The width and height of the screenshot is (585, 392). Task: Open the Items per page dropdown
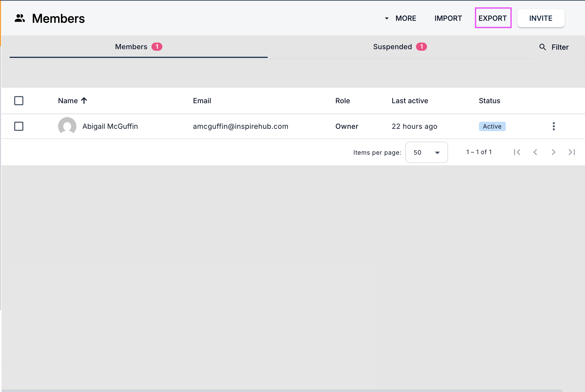427,152
